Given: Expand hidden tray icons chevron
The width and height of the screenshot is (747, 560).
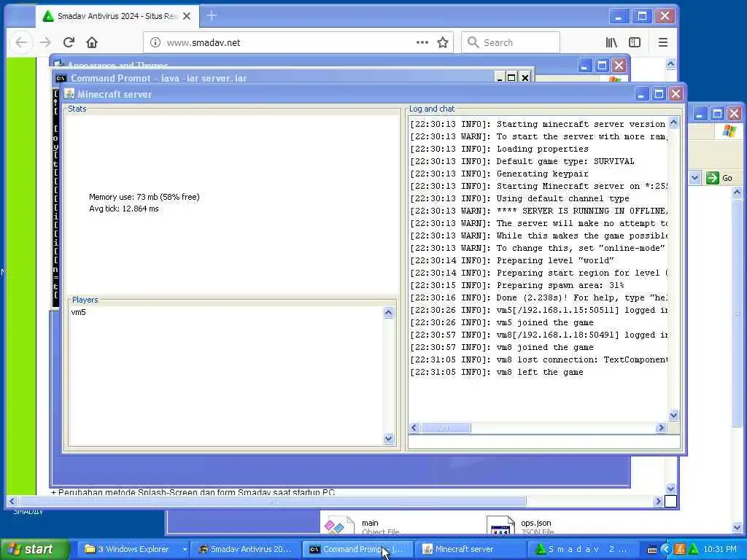Looking at the screenshot, I should (665, 550).
